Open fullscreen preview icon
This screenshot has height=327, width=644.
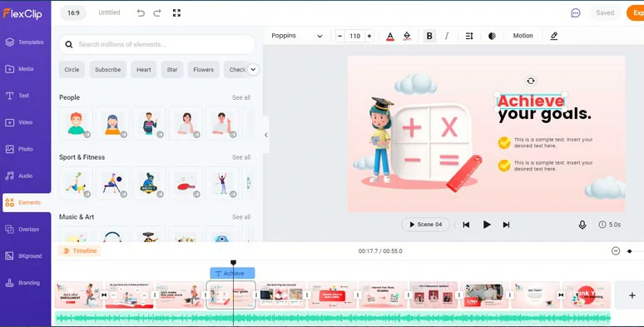tap(176, 12)
